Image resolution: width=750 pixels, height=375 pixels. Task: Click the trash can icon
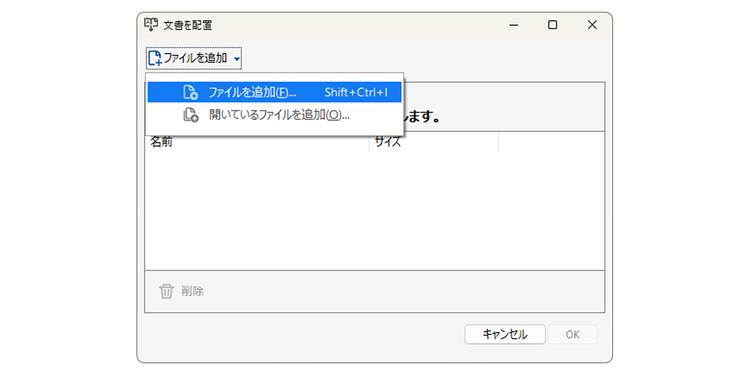coord(166,291)
